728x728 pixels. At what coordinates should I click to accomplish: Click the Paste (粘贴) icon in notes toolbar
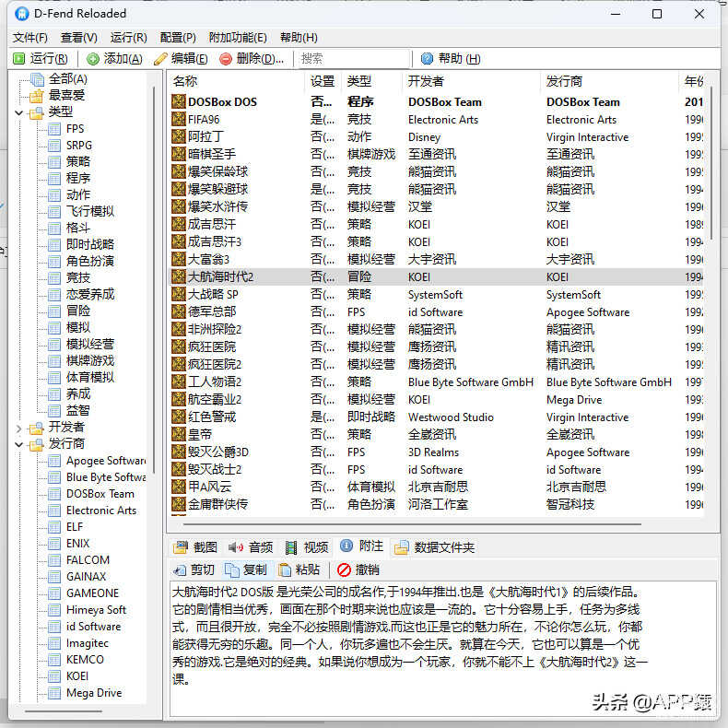[x=285, y=569]
